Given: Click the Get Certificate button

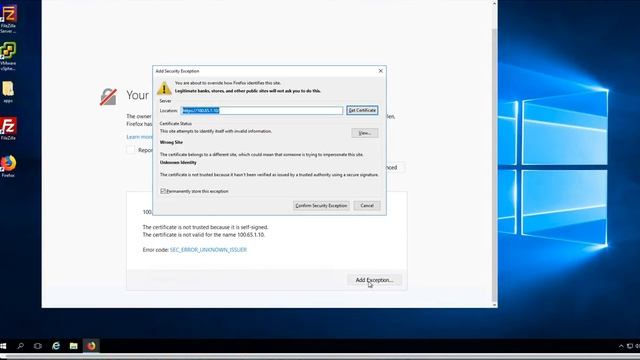Looking at the screenshot, I should [362, 110].
